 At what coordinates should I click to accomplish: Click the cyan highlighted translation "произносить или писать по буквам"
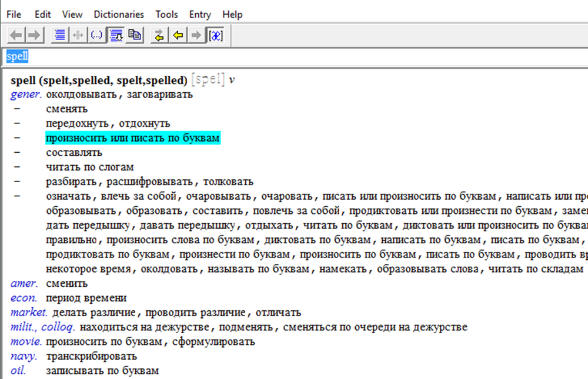[133, 138]
